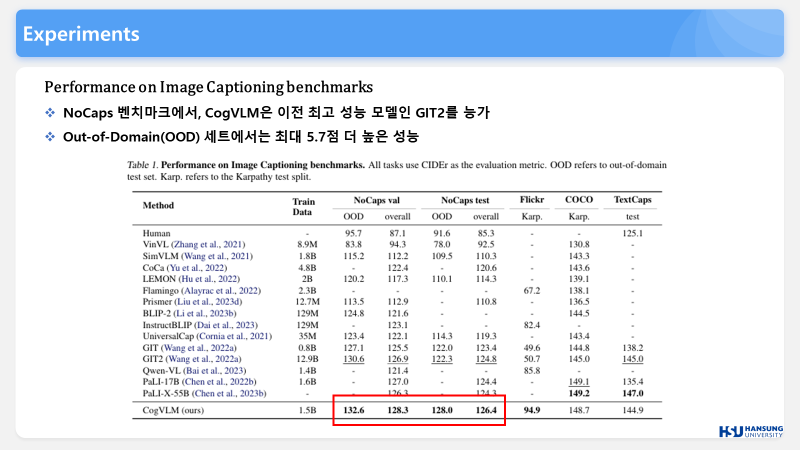Click the CogVLM value 128.3
800x450 pixels.
pos(397,410)
